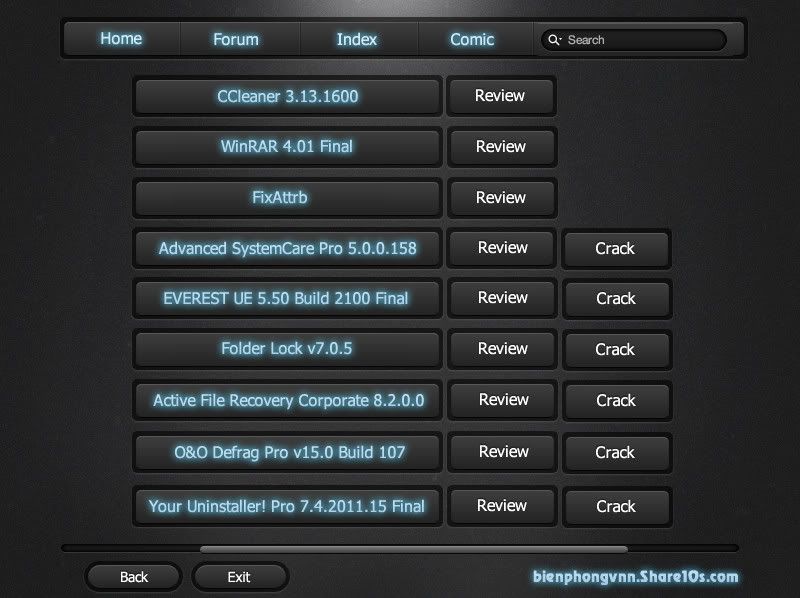Click Crack for Your Uninstaller! Pro

(x=617, y=507)
